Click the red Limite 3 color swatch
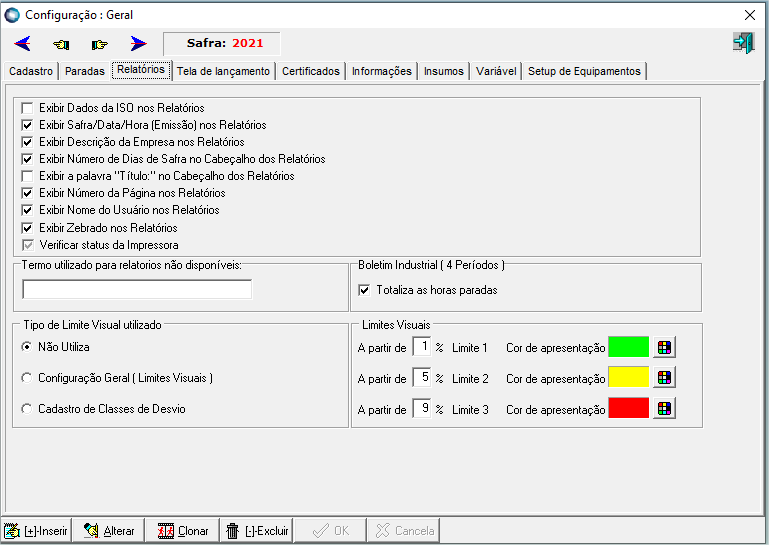 pyautogui.click(x=628, y=408)
